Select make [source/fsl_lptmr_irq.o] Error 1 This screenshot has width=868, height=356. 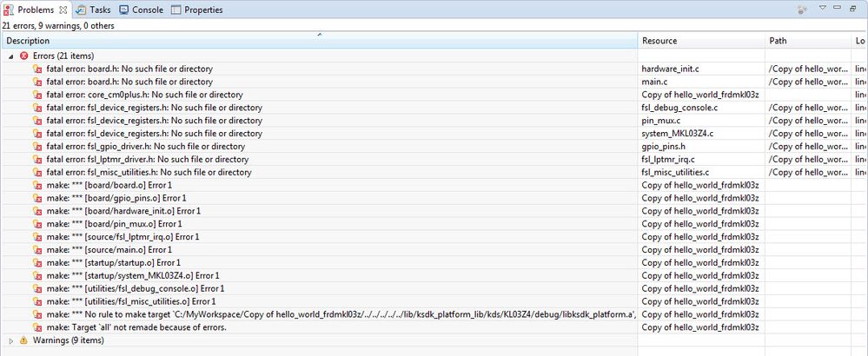pyautogui.click(x=123, y=236)
